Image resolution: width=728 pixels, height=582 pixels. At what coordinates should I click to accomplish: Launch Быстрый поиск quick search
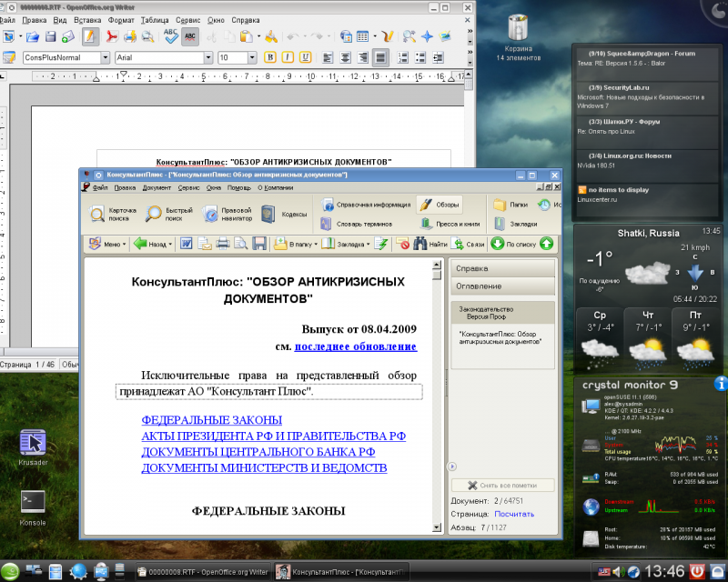pyautogui.click(x=169, y=214)
